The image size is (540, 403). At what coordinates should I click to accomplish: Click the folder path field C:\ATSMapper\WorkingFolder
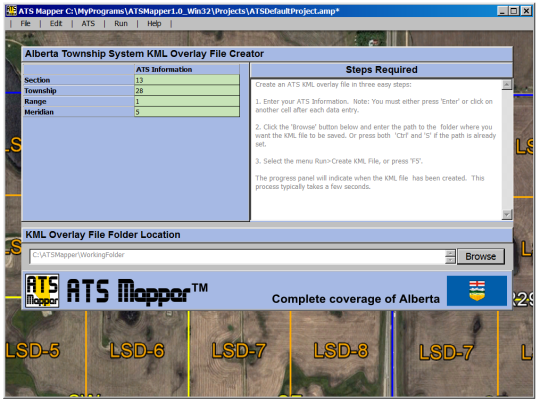(238, 257)
